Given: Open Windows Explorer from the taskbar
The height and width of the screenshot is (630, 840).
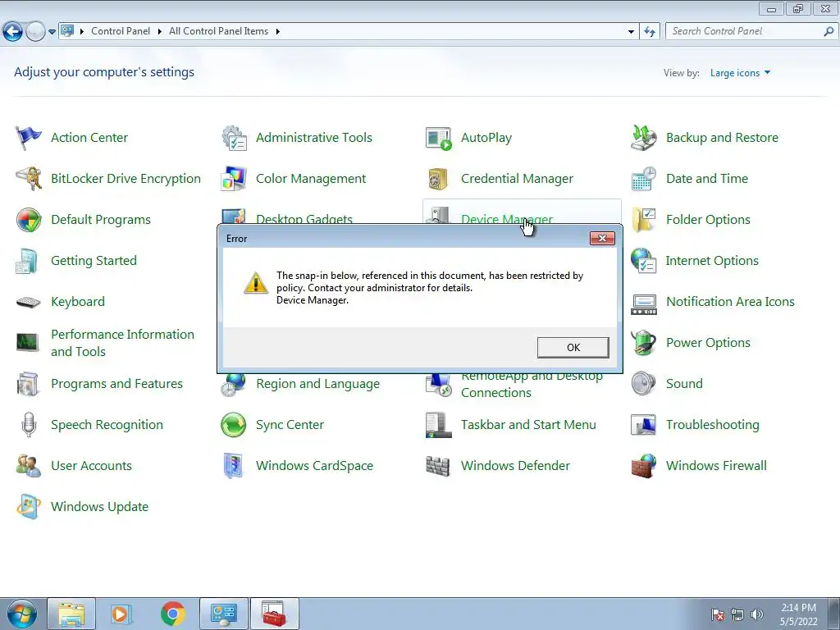Looking at the screenshot, I should point(71,614).
